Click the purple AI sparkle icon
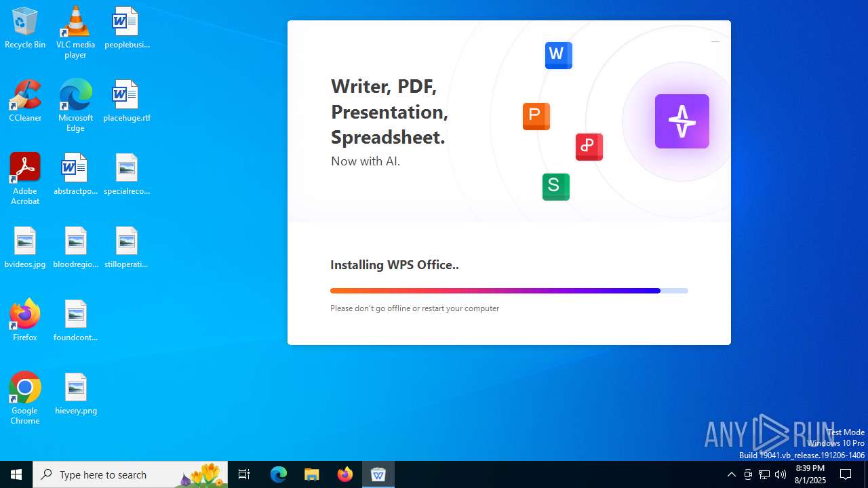This screenshot has height=488, width=868. coord(682,121)
